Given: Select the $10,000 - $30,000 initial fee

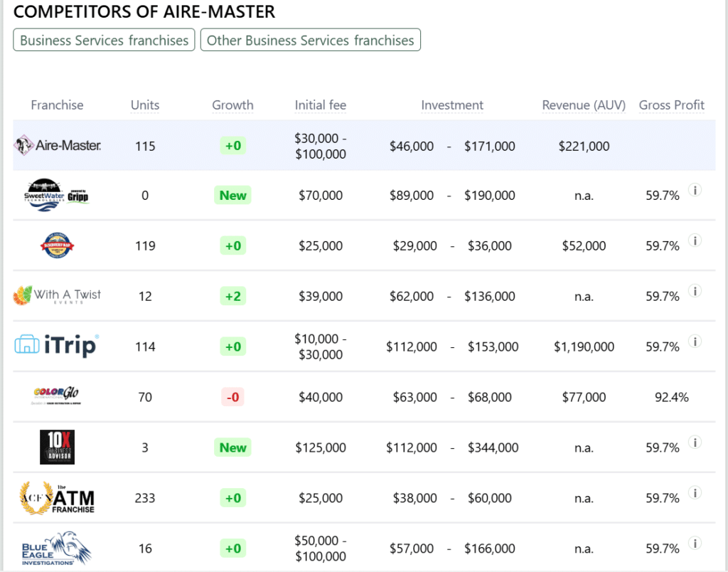Looking at the screenshot, I should pos(321,346).
